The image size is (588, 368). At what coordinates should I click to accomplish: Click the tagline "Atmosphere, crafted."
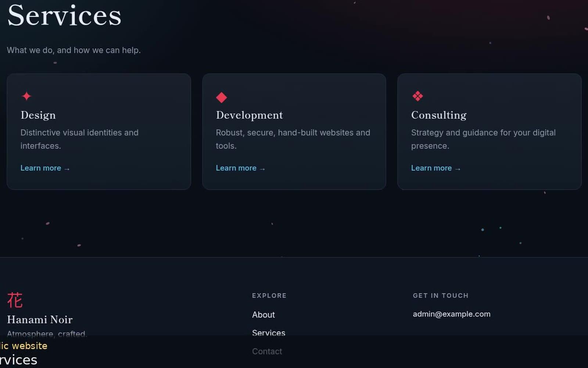pyautogui.click(x=47, y=334)
